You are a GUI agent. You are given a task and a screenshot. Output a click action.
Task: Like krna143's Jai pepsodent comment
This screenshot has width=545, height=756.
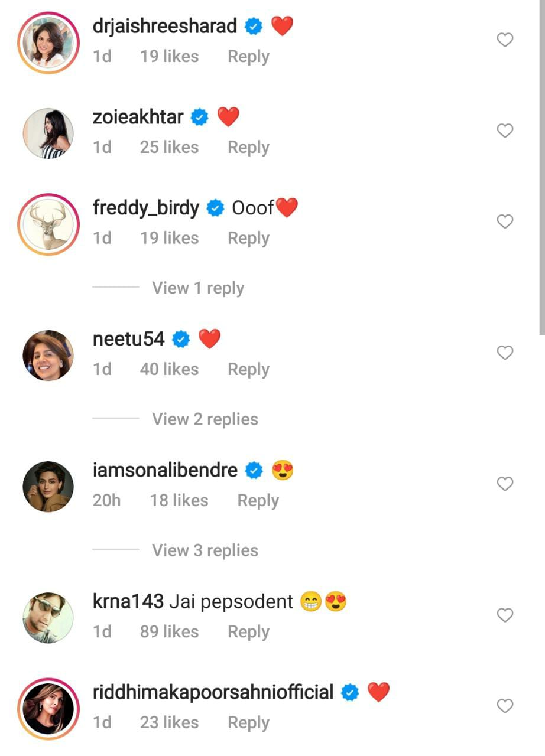tap(504, 615)
